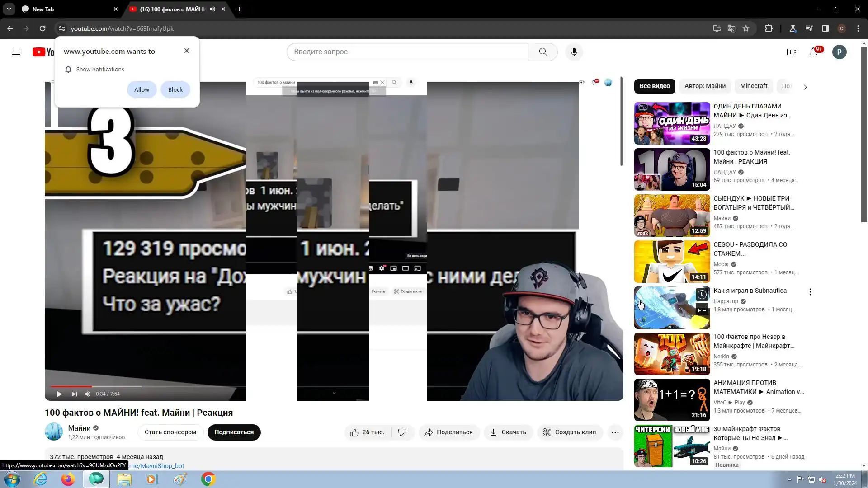This screenshot has height=488, width=868.
Task: Open Firefox from the Windows taskbar
Action: click(68, 479)
